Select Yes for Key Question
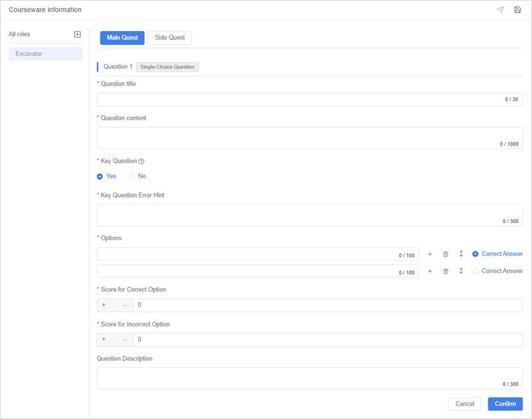 coord(100,176)
